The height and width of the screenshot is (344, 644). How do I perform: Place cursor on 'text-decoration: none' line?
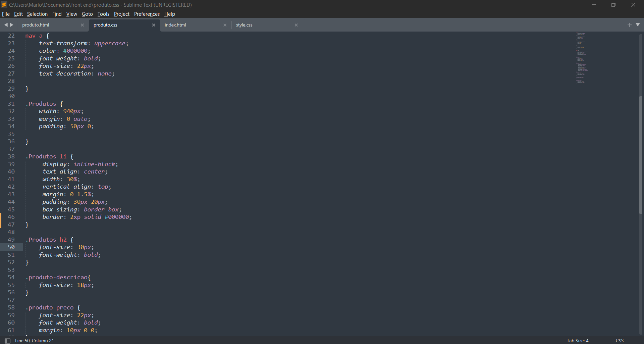click(x=77, y=74)
